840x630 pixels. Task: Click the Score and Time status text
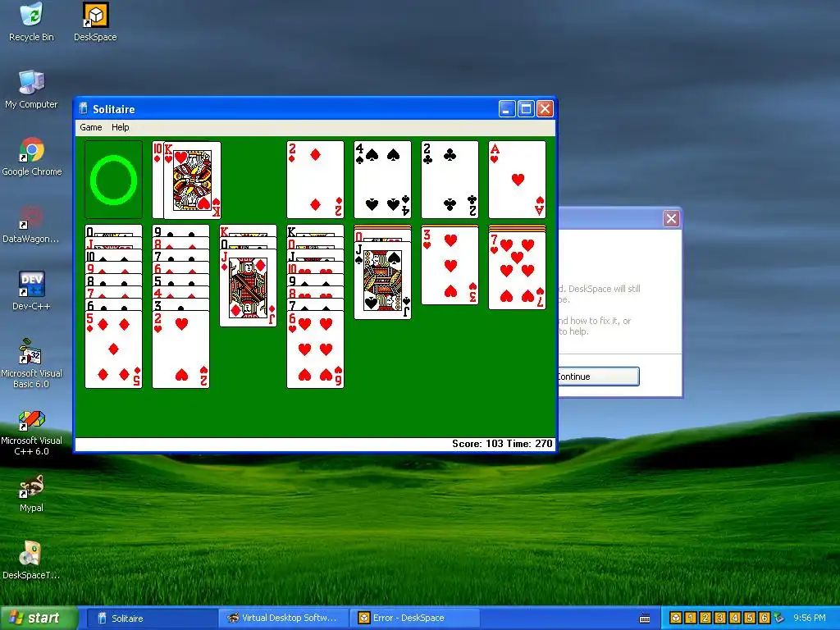pyautogui.click(x=502, y=444)
